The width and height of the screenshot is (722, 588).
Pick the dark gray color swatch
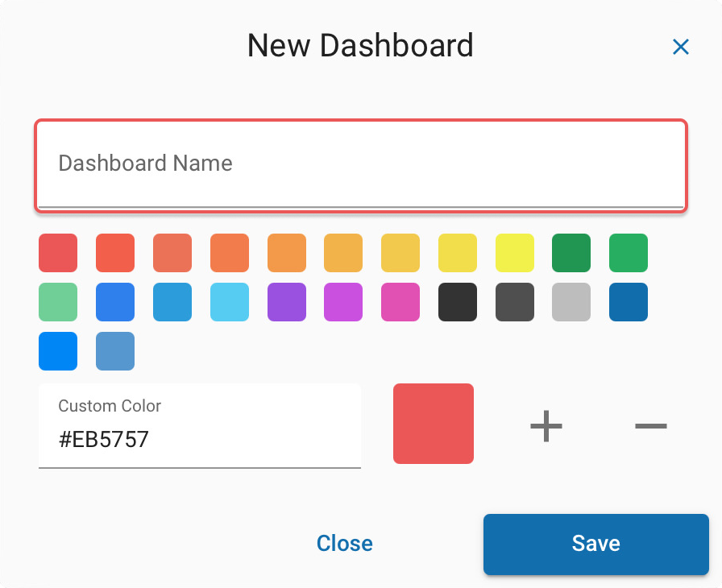514,302
